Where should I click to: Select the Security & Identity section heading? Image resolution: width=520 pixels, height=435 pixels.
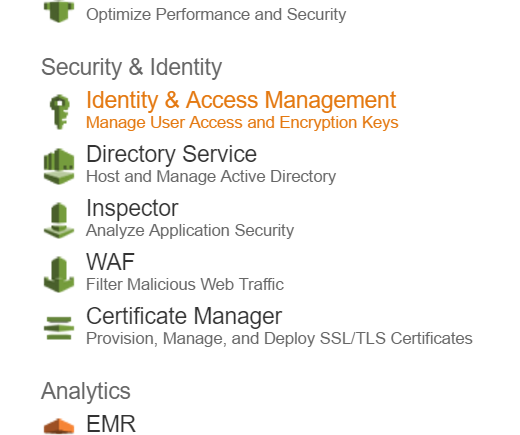click(x=131, y=67)
